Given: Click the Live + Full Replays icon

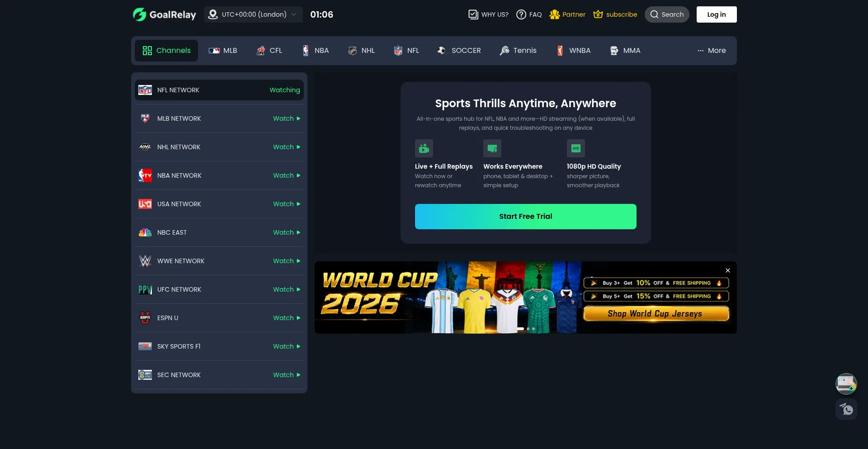Looking at the screenshot, I should pyautogui.click(x=424, y=148).
